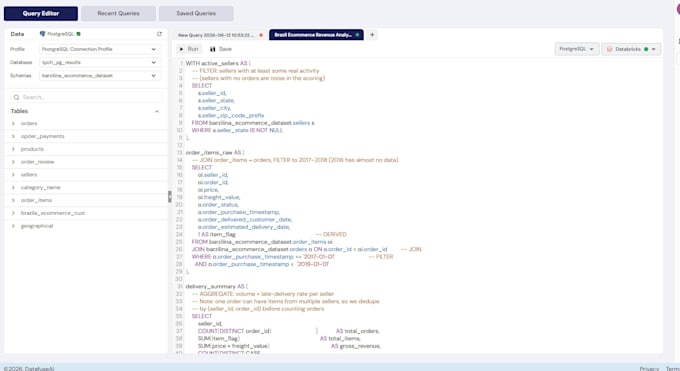Click the Databricks logo icon

609,49
